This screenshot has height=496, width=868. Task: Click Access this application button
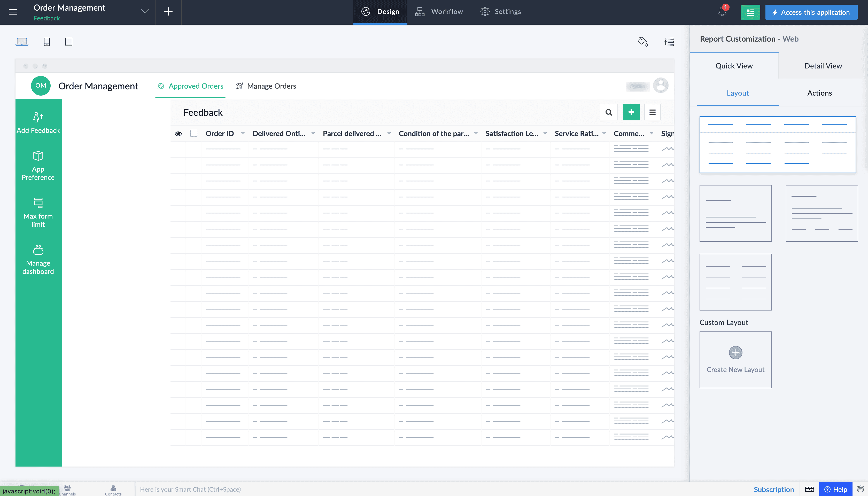(811, 12)
